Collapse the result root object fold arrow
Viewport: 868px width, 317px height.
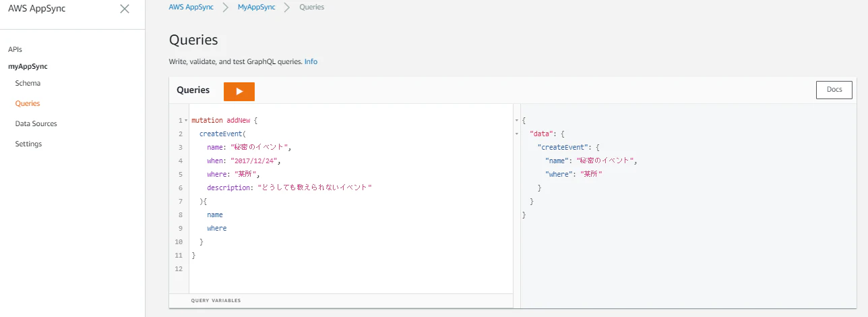point(517,121)
